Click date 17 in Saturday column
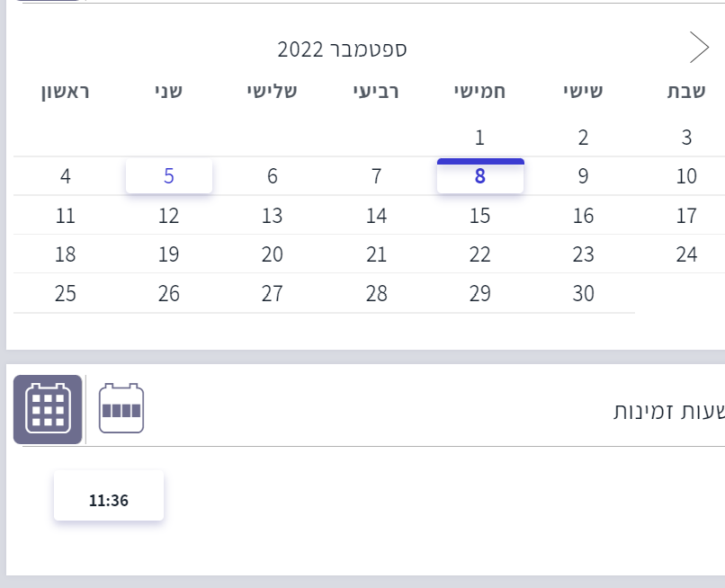The height and width of the screenshot is (588, 725). point(686,216)
